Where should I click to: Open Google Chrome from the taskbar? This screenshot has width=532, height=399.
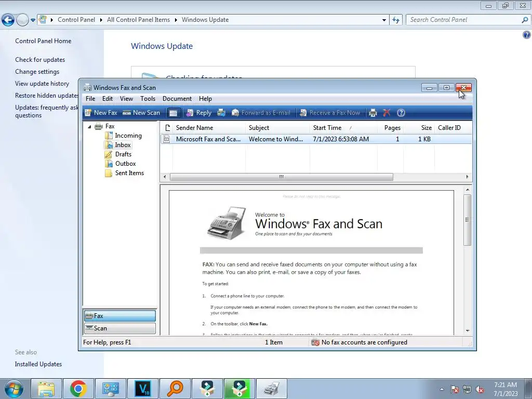click(78, 389)
